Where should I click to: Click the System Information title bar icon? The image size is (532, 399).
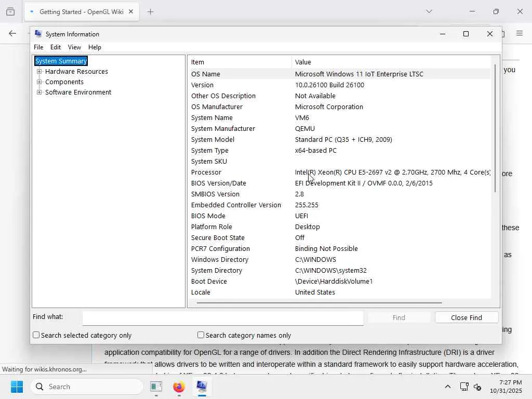38,34
